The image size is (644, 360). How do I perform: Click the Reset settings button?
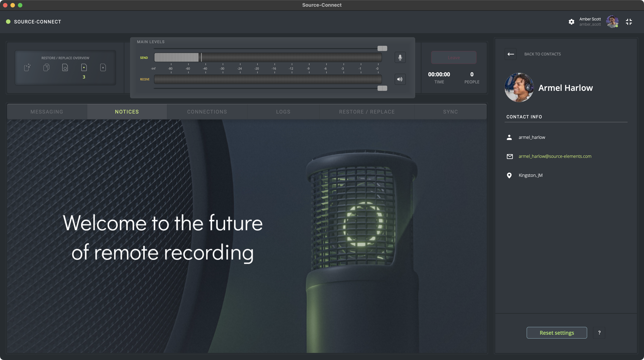click(x=556, y=332)
